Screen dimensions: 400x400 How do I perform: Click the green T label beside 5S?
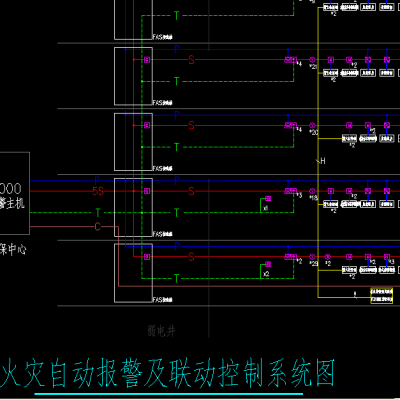pyautogui.click(x=98, y=212)
